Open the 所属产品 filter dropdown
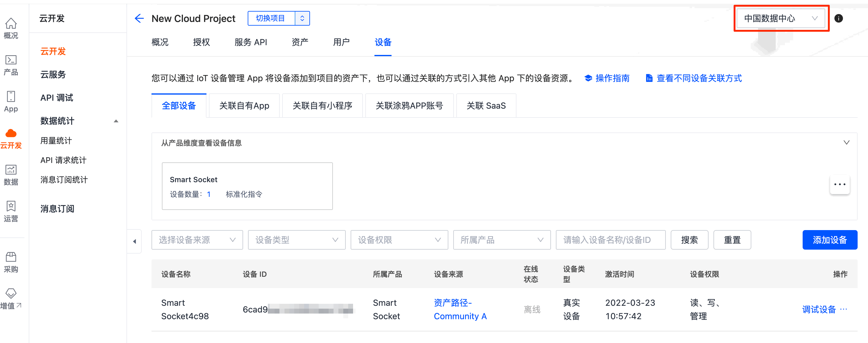This screenshot has height=343, width=868. 502,240
